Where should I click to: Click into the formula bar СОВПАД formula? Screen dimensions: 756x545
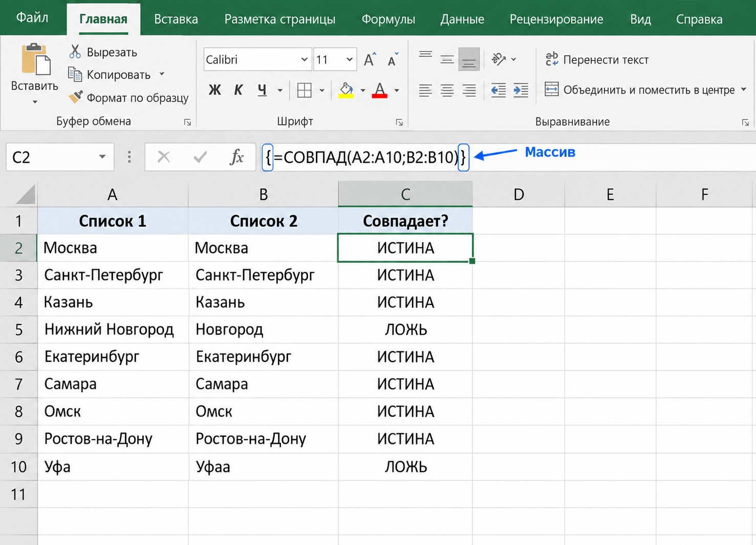tap(366, 157)
